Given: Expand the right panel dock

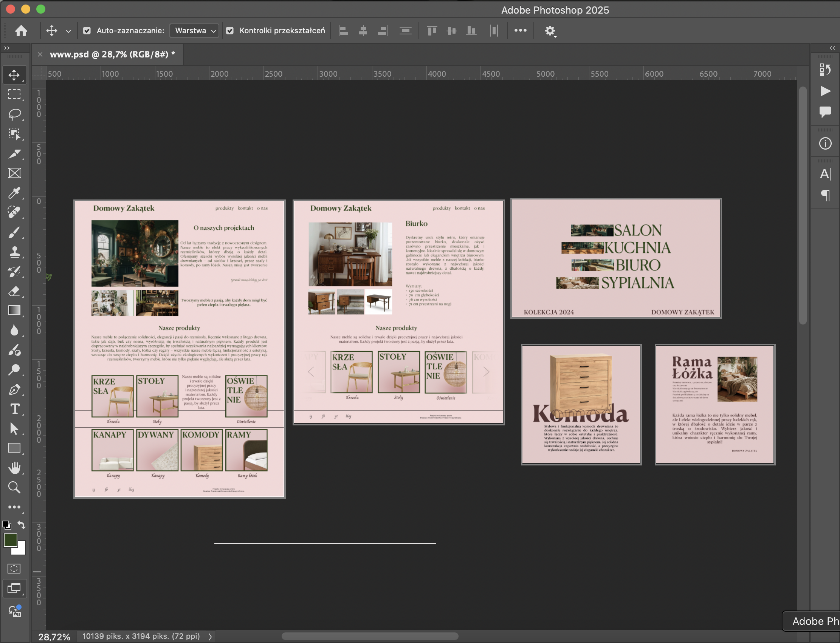Looking at the screenshot, I should tap(832, 48).
